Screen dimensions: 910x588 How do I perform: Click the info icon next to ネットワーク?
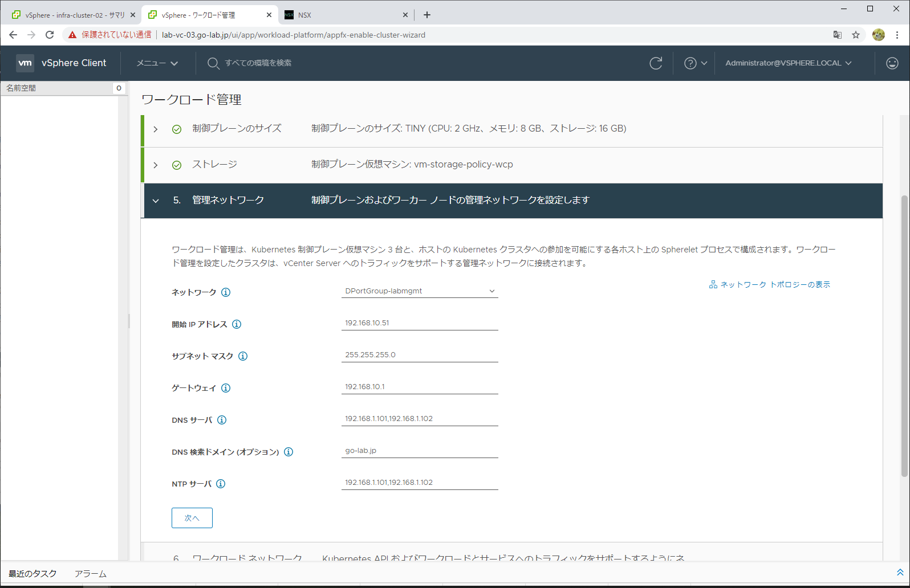pyautogui.click(x=226, y=292)
